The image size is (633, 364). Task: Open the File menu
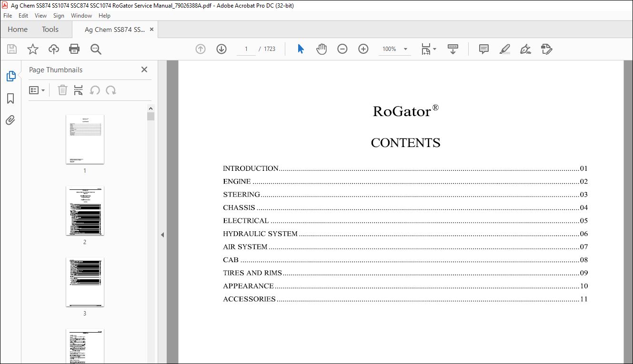point(8,16)
